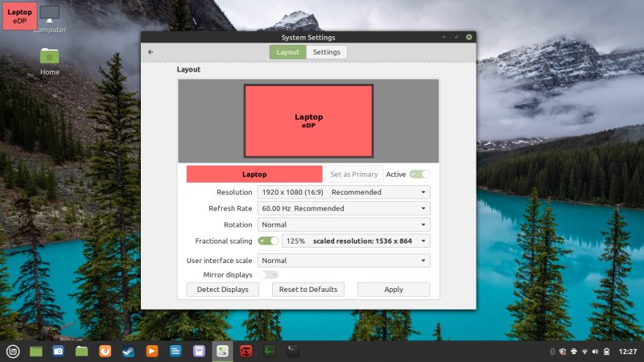Open the Computer desktop icon
This screenshot has width=644, height=362.
(49, 19)
